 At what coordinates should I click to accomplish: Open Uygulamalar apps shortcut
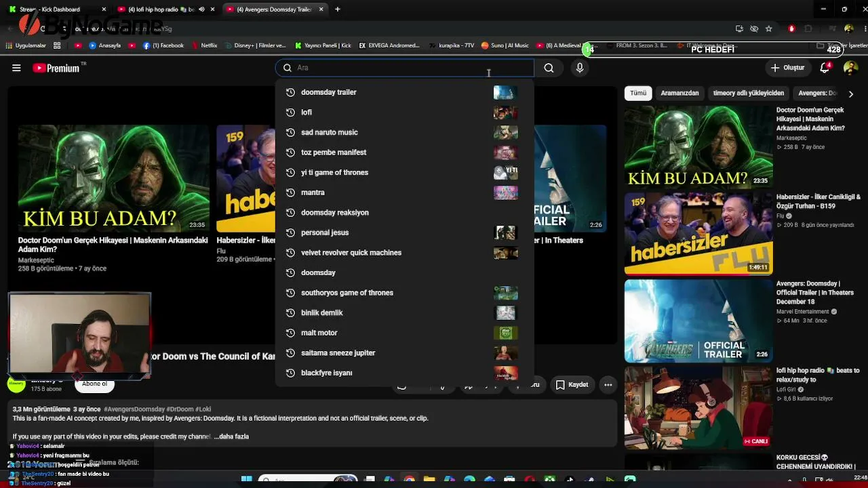26,46
